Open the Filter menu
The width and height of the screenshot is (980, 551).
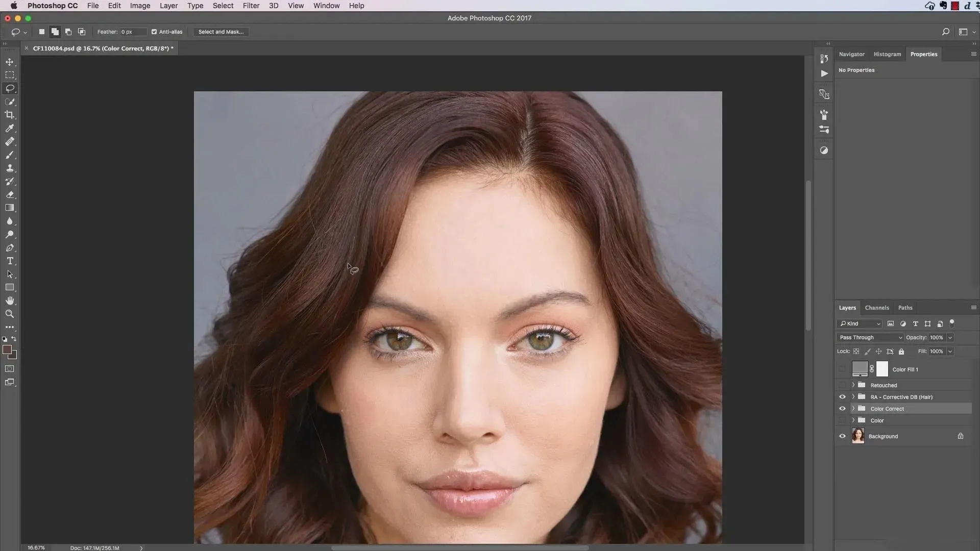(251, 6)
